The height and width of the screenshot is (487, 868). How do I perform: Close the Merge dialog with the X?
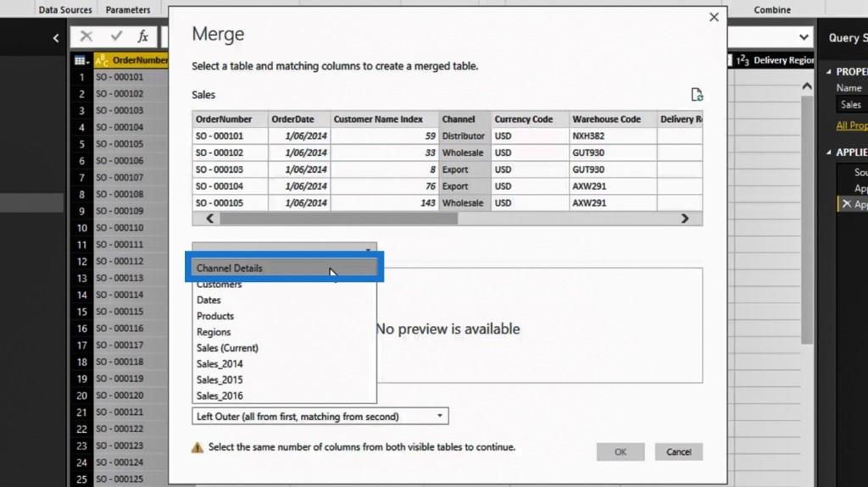coord(714,17)
